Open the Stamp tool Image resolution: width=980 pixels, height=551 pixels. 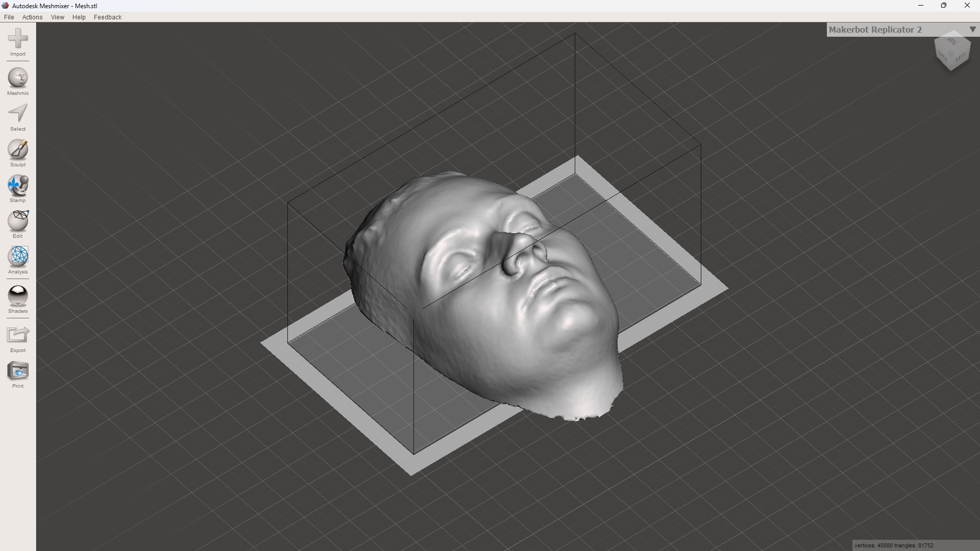pos(18,185)
